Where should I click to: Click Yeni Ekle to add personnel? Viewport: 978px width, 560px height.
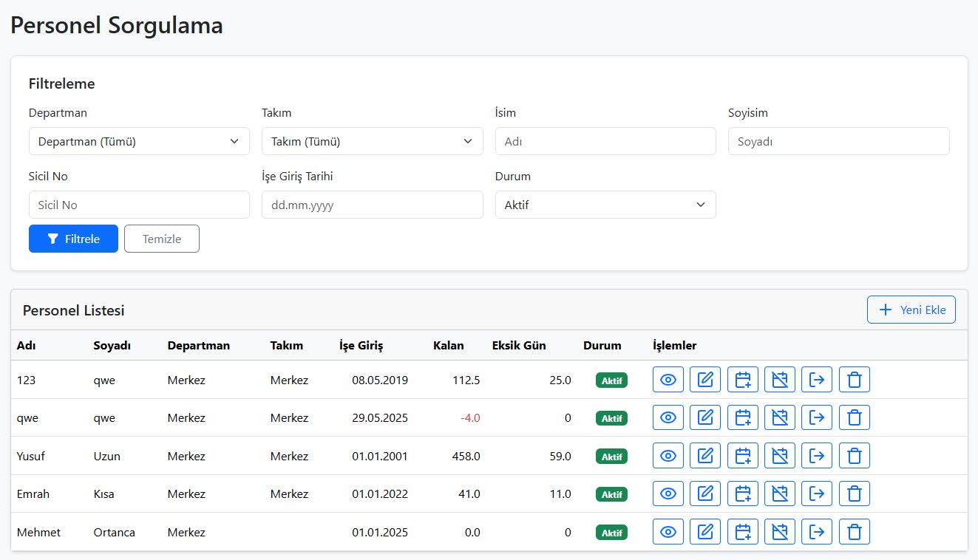(911, 310)
